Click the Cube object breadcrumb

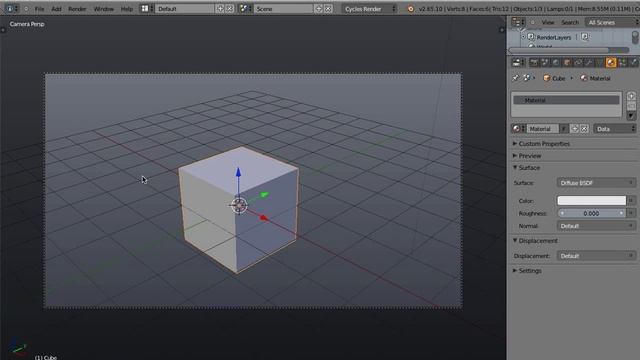(x=554, y=78)
